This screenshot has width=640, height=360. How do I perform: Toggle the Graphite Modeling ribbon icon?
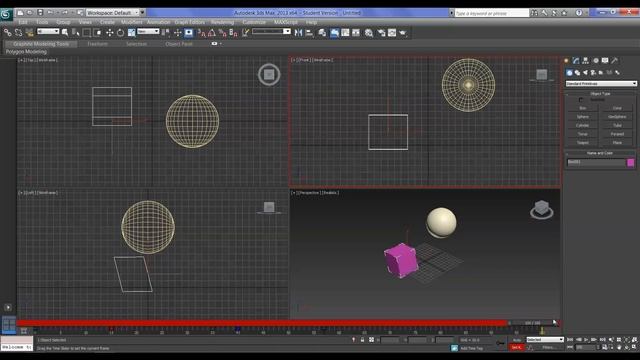(334, 33)
